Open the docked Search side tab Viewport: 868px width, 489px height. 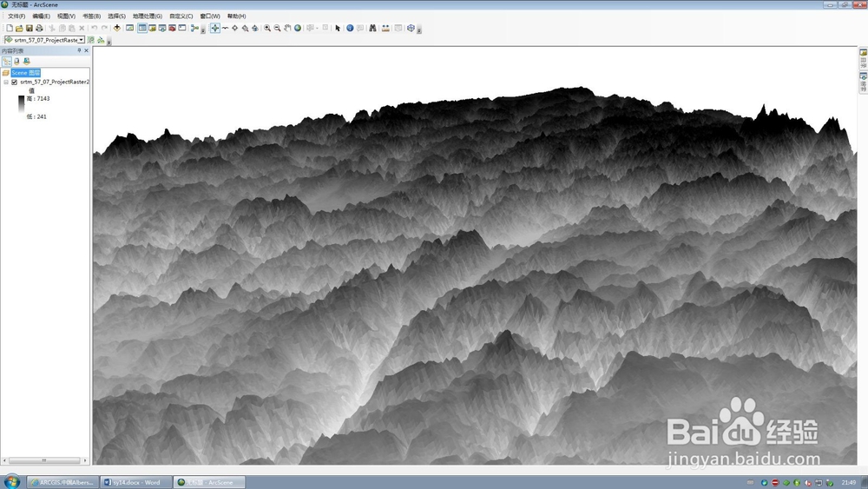pyautogui.click(x=863, y=82)
